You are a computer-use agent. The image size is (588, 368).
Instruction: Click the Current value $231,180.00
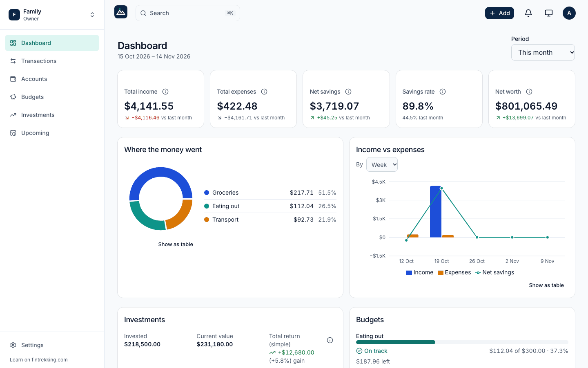(215, 344)
